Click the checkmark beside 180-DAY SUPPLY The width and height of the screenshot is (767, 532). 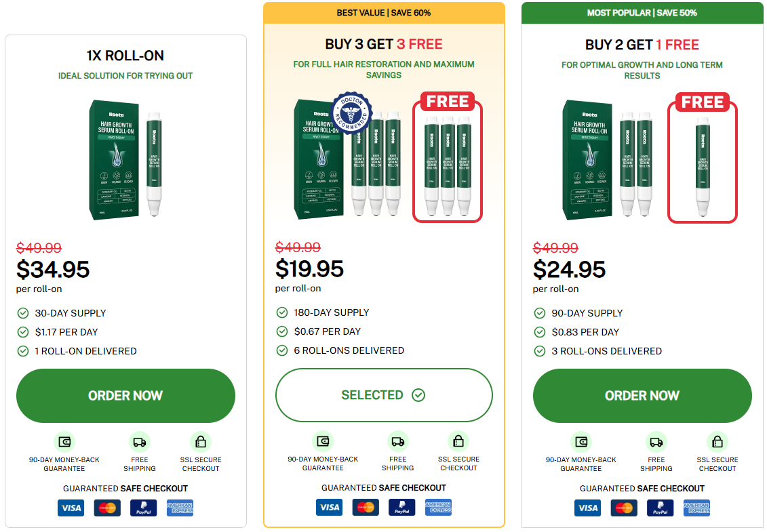pyautogui.click(x=281, y=313)
